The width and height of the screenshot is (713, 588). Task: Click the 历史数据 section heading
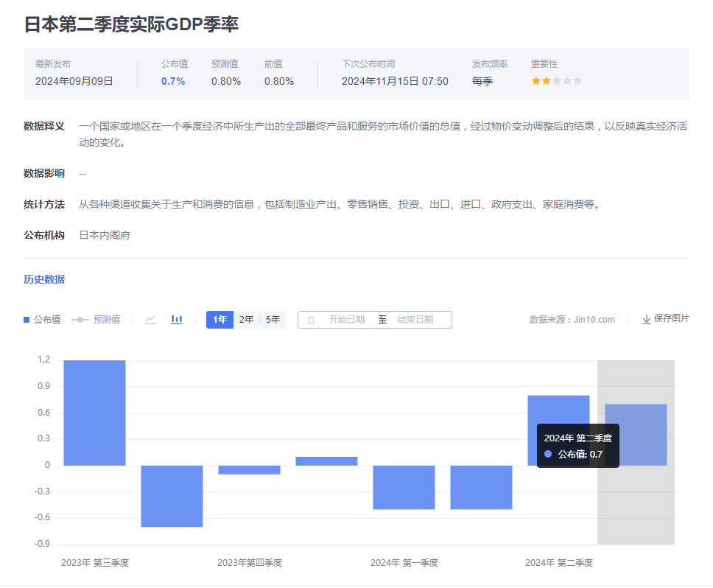[x=44, y=279]
